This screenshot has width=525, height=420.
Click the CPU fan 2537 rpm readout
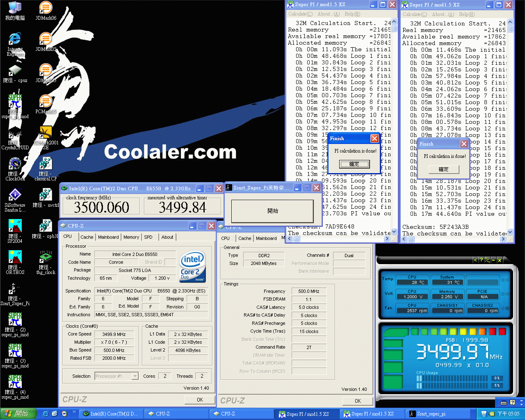412,310
